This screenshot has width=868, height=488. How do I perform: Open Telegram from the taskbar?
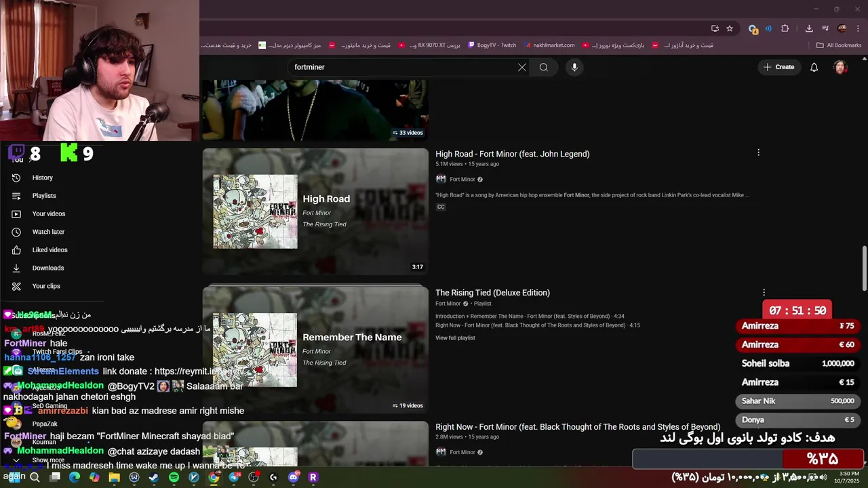pyautogui.click(x=234, y=477)
